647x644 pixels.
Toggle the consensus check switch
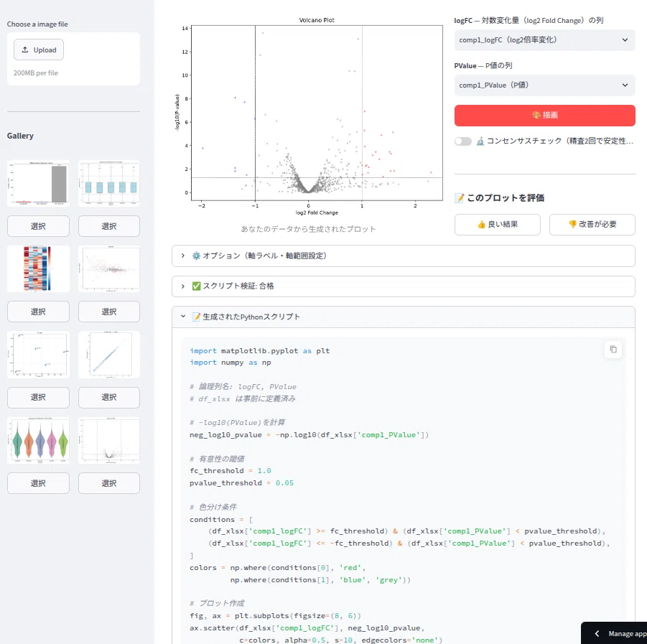point(463,141)
